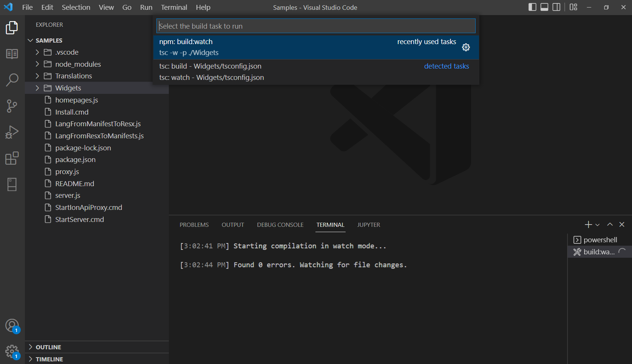This screenshot has width=632, height=364.
Task: Run tsc: build - Widgets/tsconfig.json task
Action: click(x=316, y=66)
